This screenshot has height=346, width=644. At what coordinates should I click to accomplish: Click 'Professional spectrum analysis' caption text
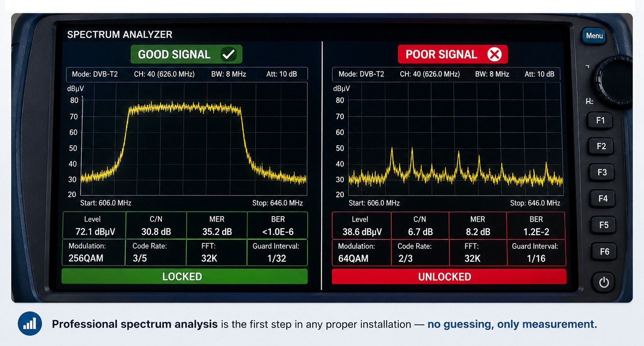pos(135,324)
